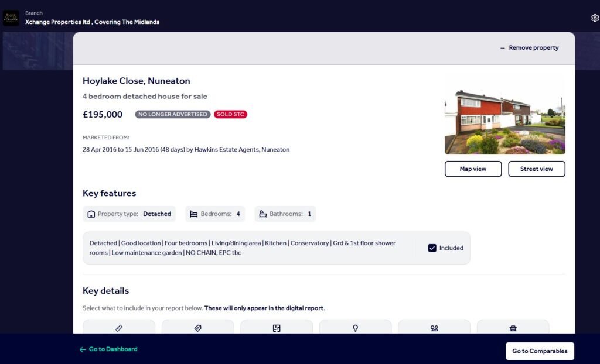The height and width of the screenshot is (364, 600).
Task: Open settings via the gear icon
Action: (595, 18)
